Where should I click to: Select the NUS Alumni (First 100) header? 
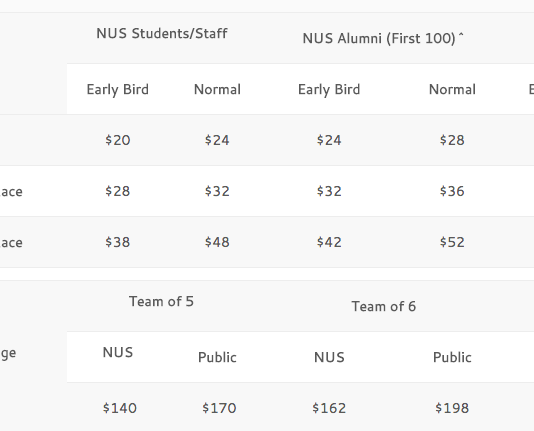point(383,38)
